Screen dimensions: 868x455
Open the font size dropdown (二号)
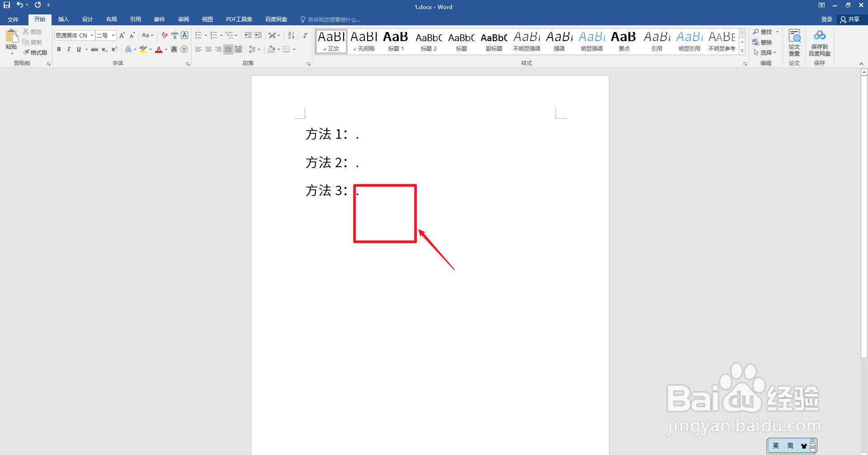pos(113,35)
